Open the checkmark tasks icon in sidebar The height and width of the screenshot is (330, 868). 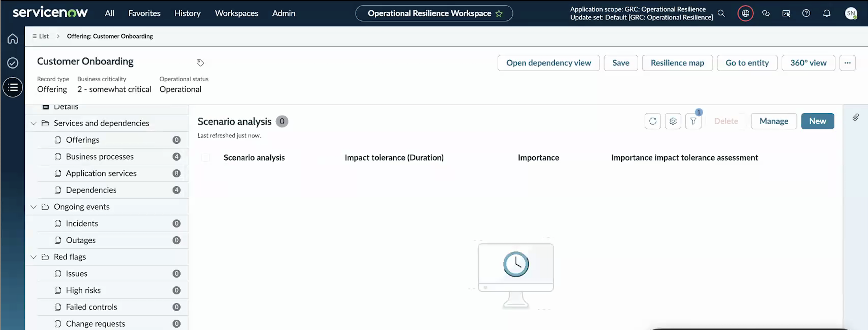tap(13, 63)
